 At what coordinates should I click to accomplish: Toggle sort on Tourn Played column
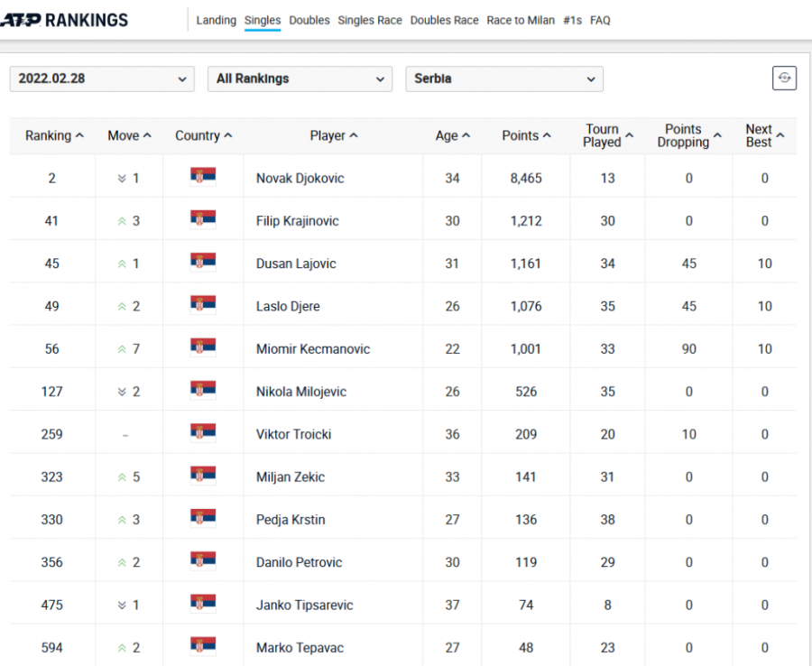click(x=607, y=135)
